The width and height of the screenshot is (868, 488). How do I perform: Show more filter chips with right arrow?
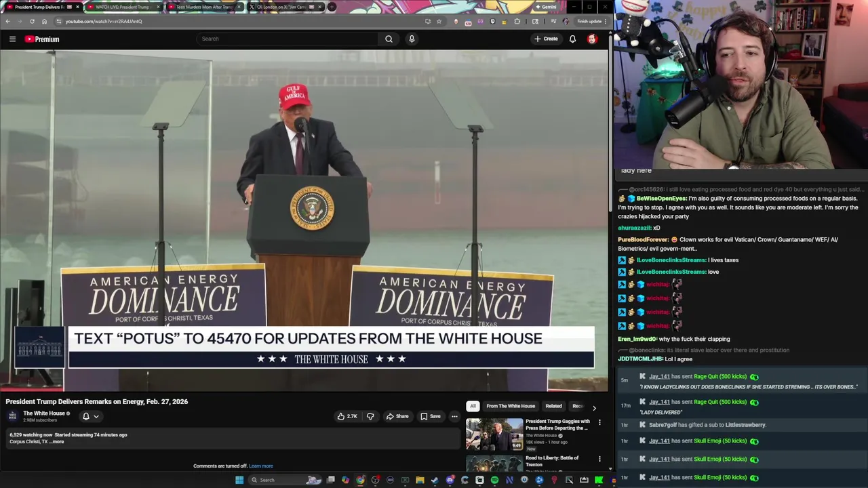click(594, 407)
